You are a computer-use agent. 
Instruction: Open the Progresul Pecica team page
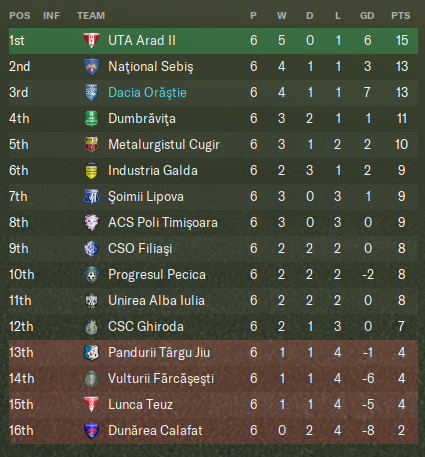click(157, 275)
